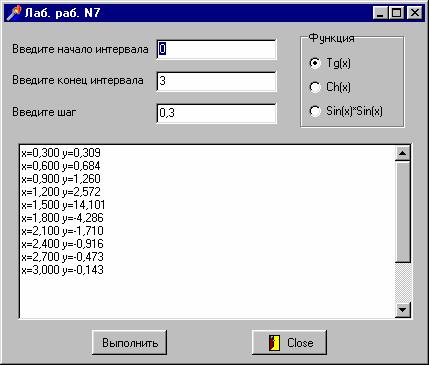Close the window using the title bar X

[x=414, y=13]
